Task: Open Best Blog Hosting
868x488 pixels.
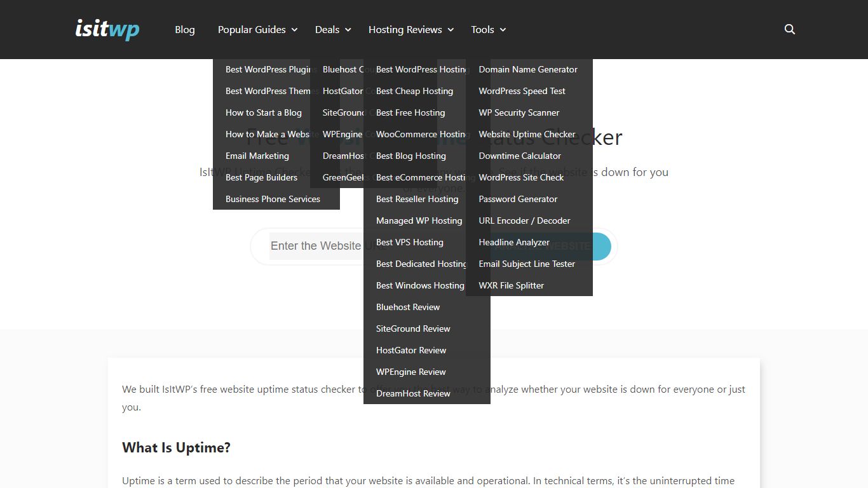Action: click(411, 156)
